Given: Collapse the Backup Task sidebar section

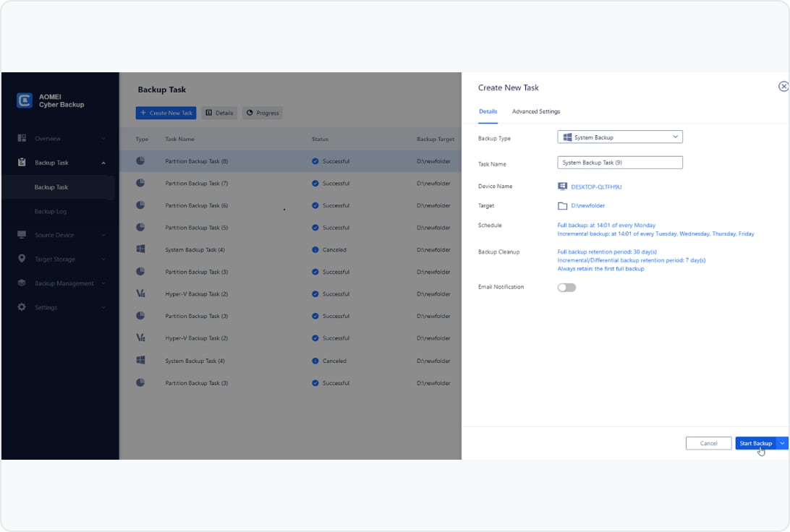Looking at the screenshot, I should [x=103, y=163].
